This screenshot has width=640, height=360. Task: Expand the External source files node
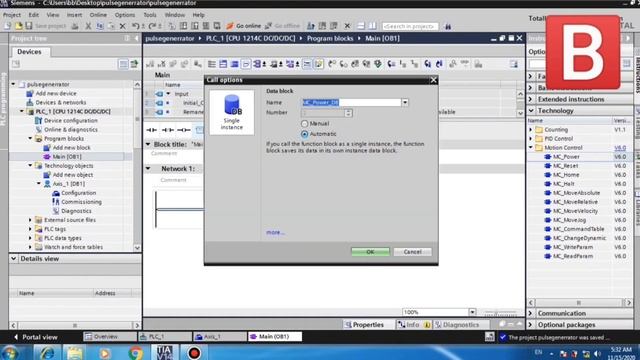(30, 220)
